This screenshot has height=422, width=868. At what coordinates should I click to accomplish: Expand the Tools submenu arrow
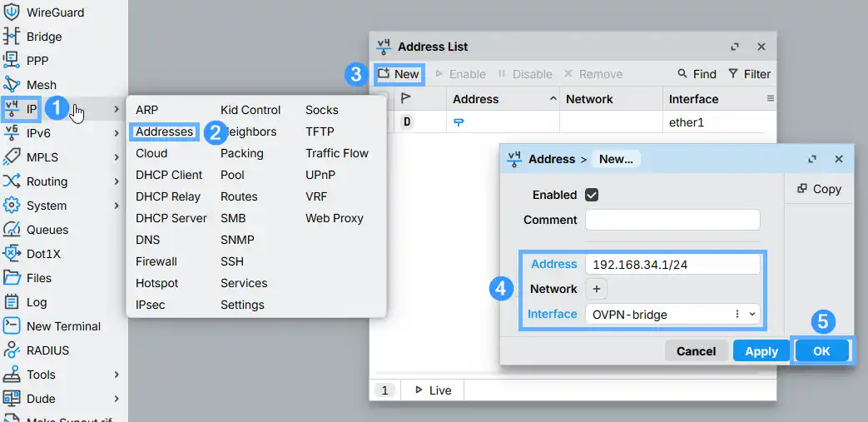117,375
